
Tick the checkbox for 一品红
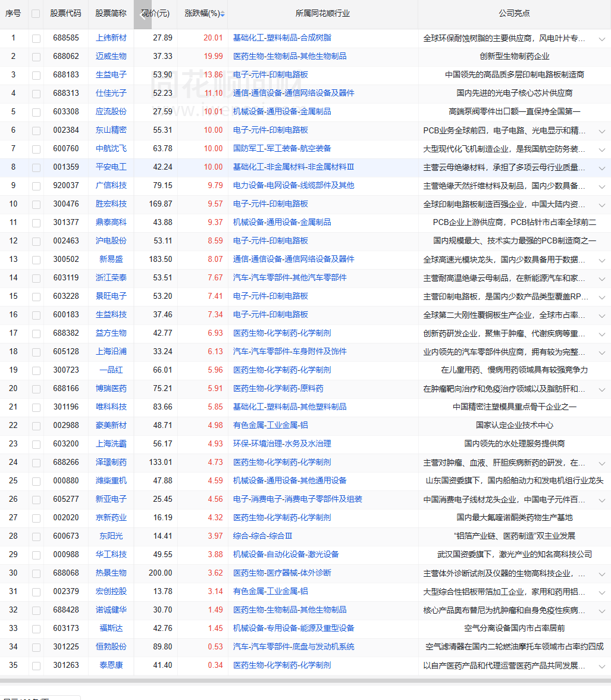coord(36,370)
